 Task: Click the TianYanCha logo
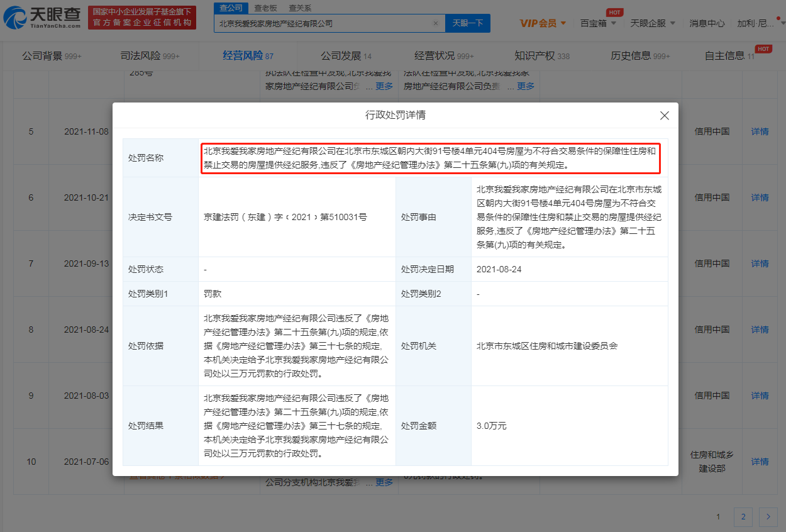42,18
